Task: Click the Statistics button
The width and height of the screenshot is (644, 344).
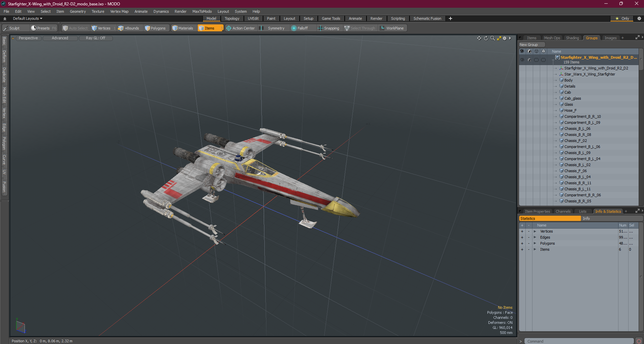Action: [550, 218]
